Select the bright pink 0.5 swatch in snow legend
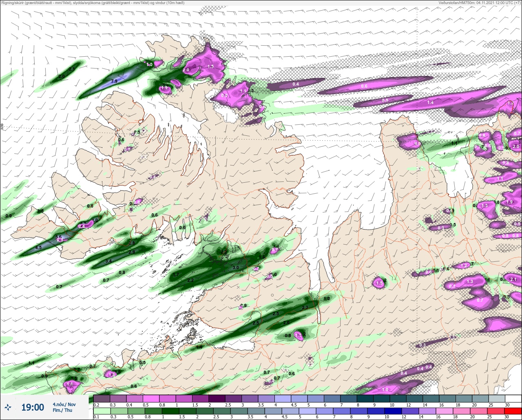 (x=151, y=398)
